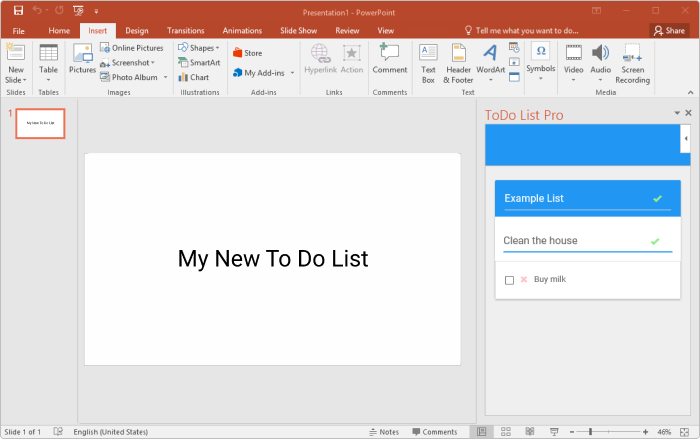Insert a Video

573,63
